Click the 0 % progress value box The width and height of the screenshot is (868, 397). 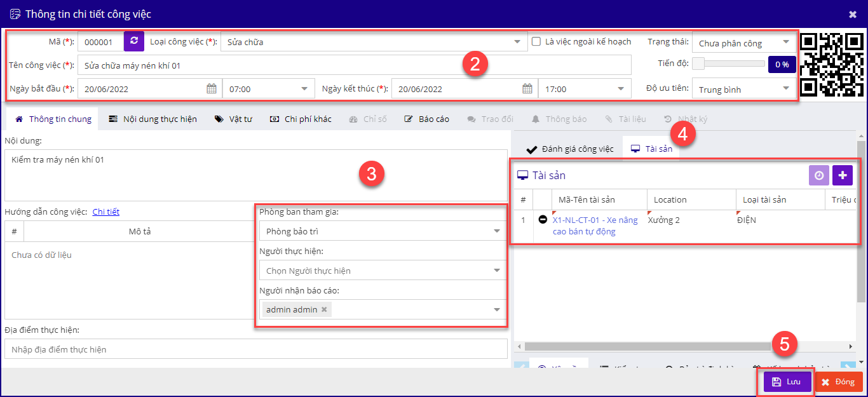(782, 64)
